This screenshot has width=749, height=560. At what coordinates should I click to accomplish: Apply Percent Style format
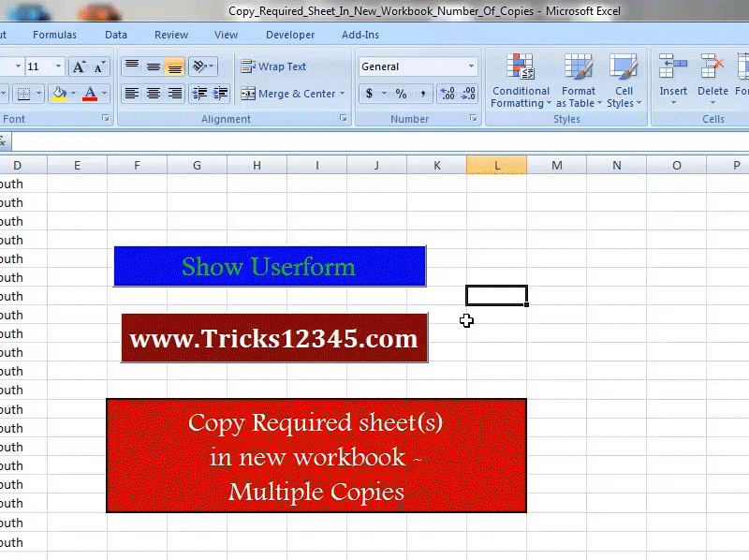(x=402, y=93)
